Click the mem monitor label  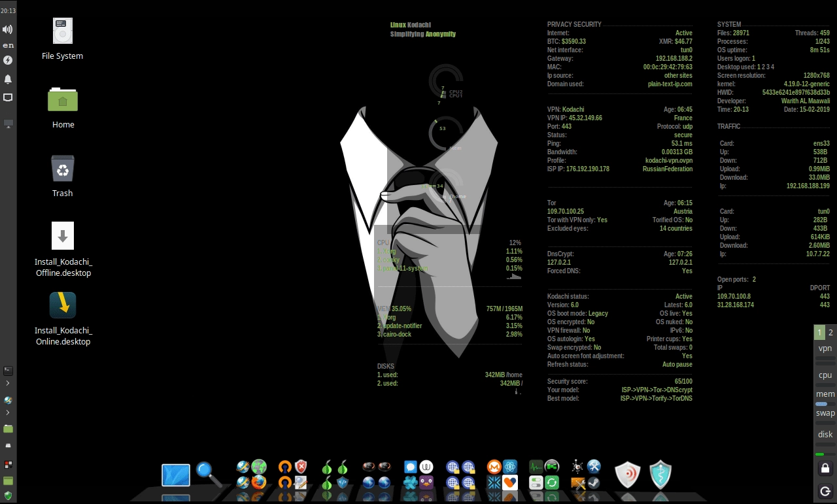[825, 394]
